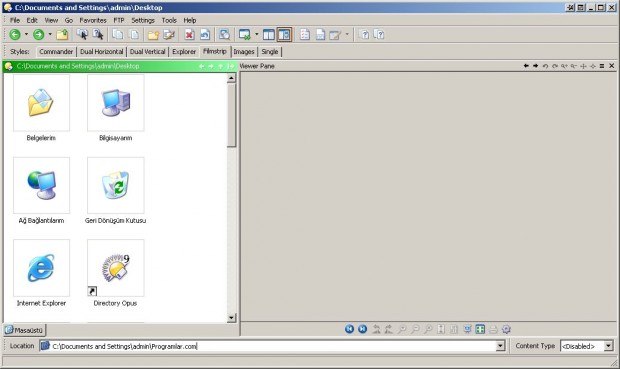Click the file list scroll up arrow
Viewport: 620px width, 369px height.
click(x=232, y=78)
